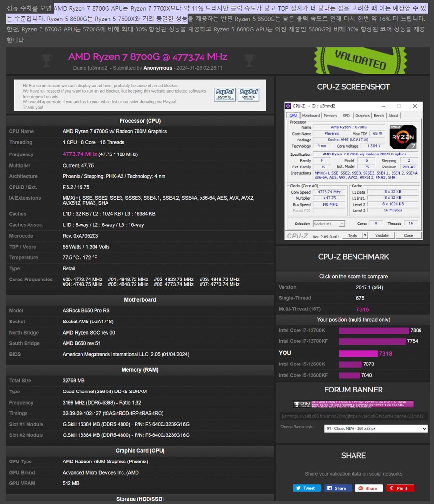Open the Change Banner style dropdown
Image resolution: width=434 pixels, height=504 pixels.
coord(376,429)
